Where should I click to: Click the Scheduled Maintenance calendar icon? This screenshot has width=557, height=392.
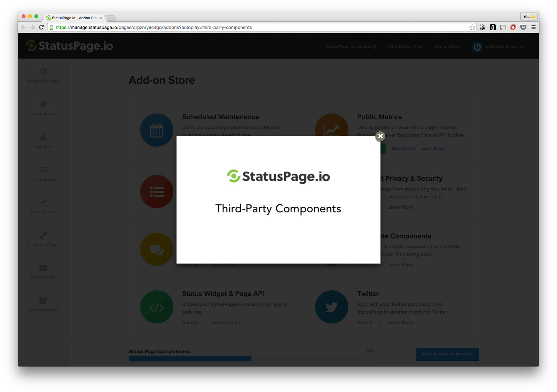pyautogui.click(x=157, y=130)
